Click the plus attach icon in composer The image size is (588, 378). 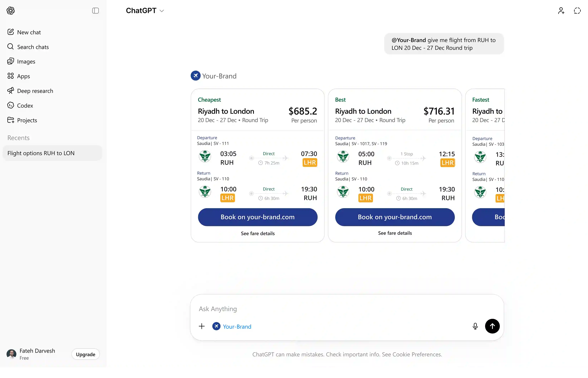coord(202,326)
